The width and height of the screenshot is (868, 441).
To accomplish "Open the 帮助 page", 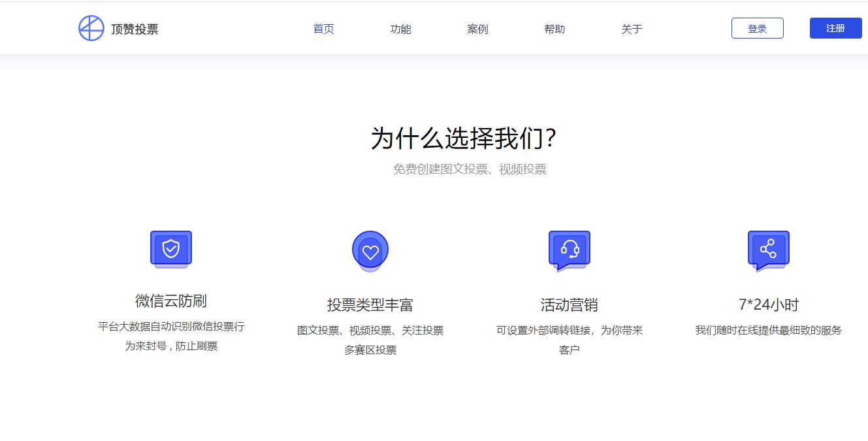I will coord(554,28).
